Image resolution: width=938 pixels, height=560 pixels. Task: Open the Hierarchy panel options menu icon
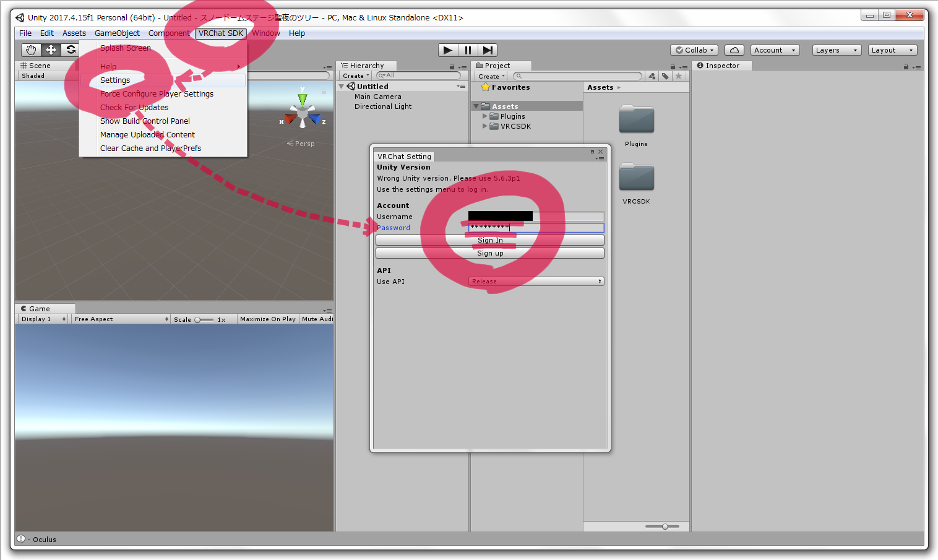pyautogui.click(x=463, y=67)
